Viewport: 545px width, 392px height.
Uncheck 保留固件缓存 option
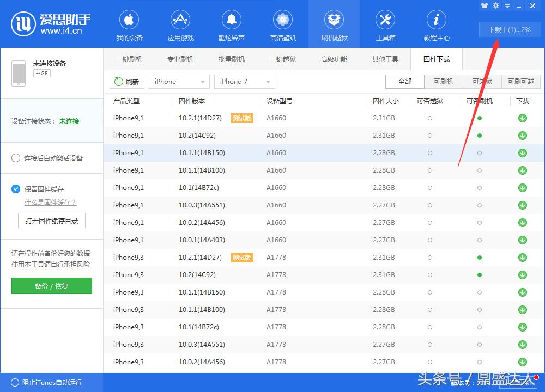[16, 189]
